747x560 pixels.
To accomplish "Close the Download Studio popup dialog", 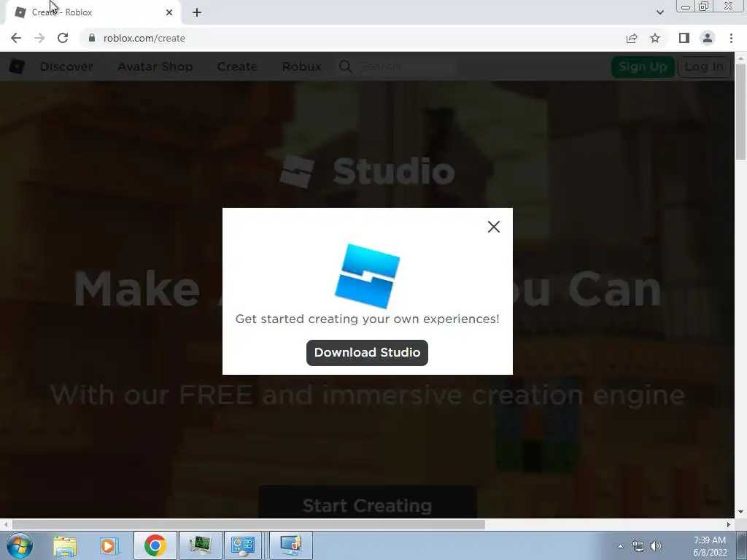I will (494, 227).
